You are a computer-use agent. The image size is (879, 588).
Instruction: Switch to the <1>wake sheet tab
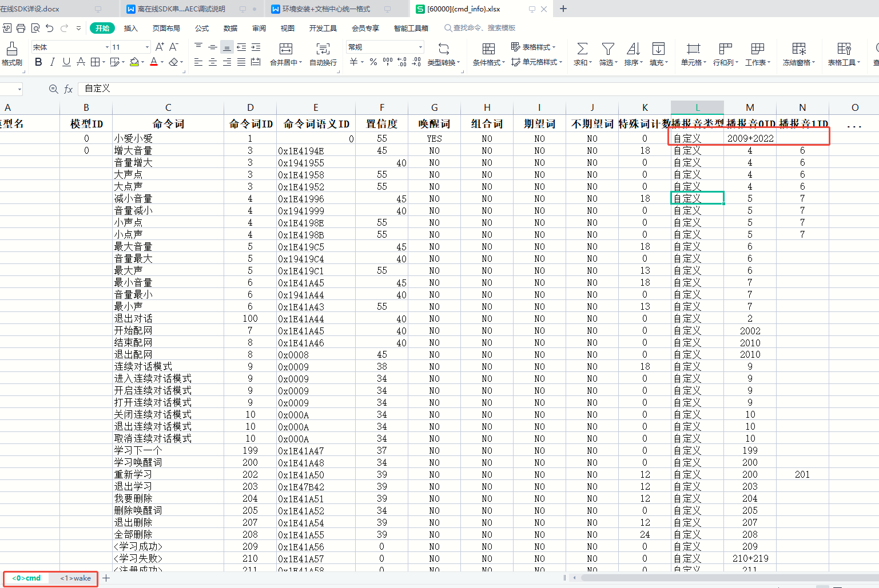coord(75,578)
